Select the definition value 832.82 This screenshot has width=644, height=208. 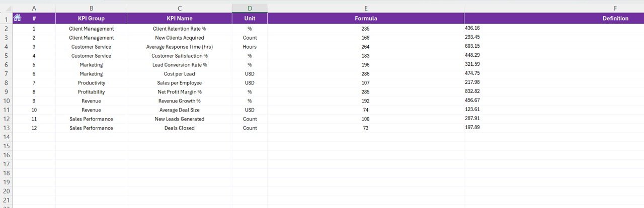coord(472,91)
